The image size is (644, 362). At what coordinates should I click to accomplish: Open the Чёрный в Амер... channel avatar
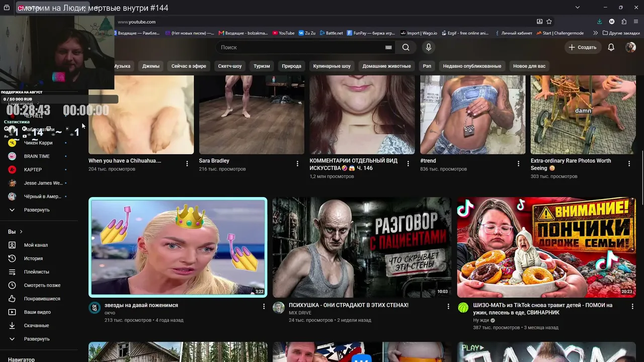[12, 197]
